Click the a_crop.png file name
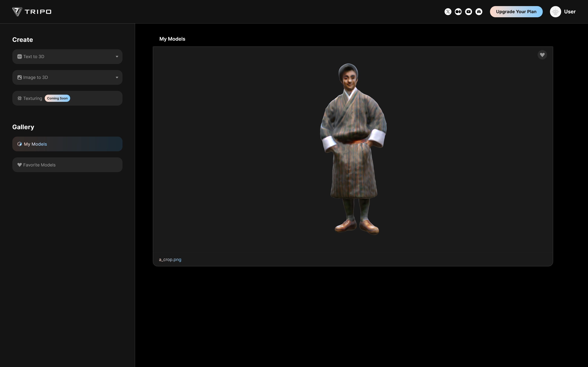 (170, 259)
